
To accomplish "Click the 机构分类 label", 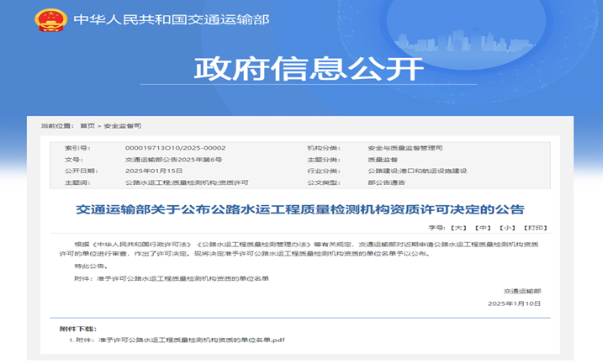I will pos(324,148).
